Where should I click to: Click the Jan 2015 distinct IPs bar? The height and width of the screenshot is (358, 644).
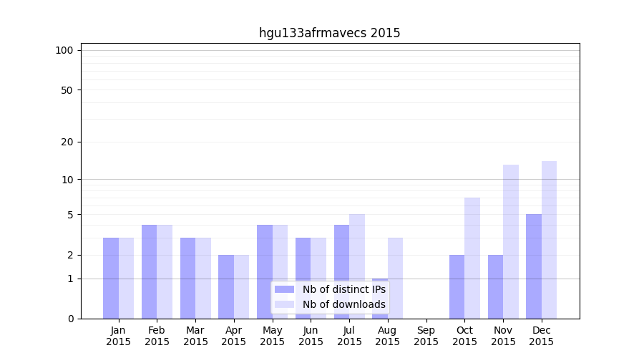pyautogui.click(x=111, y=278)
